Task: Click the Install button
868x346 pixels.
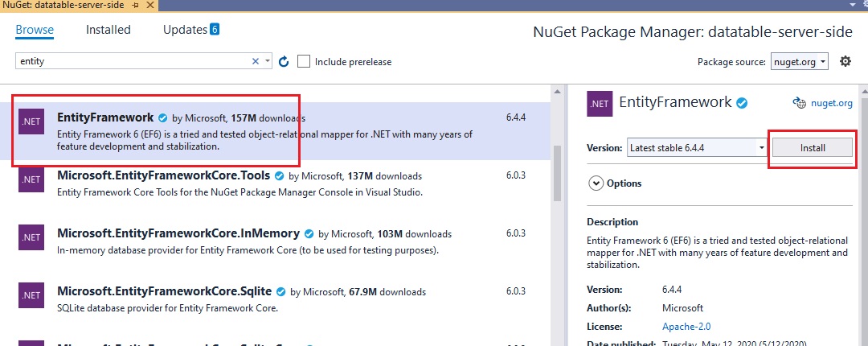Action: point(812,148)
